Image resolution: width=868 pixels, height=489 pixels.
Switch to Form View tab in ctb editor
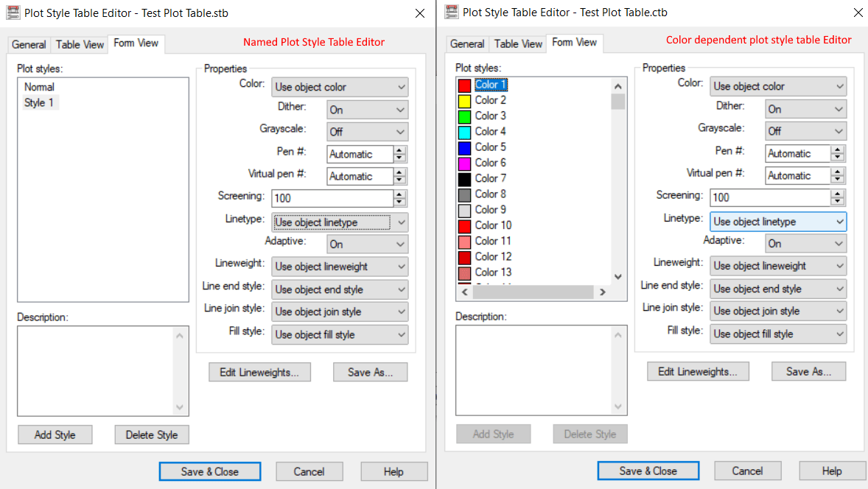click(575, 43)
